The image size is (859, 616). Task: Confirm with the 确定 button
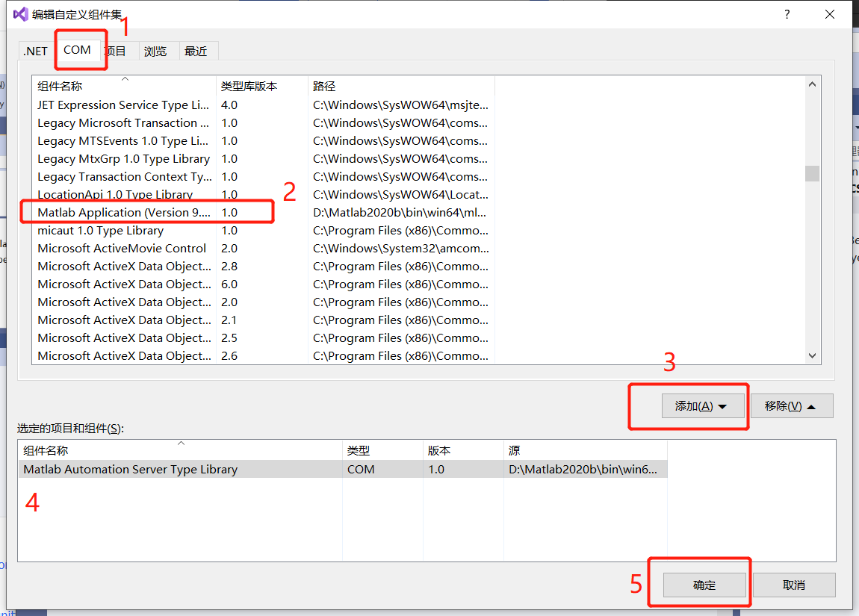point(704,585)
